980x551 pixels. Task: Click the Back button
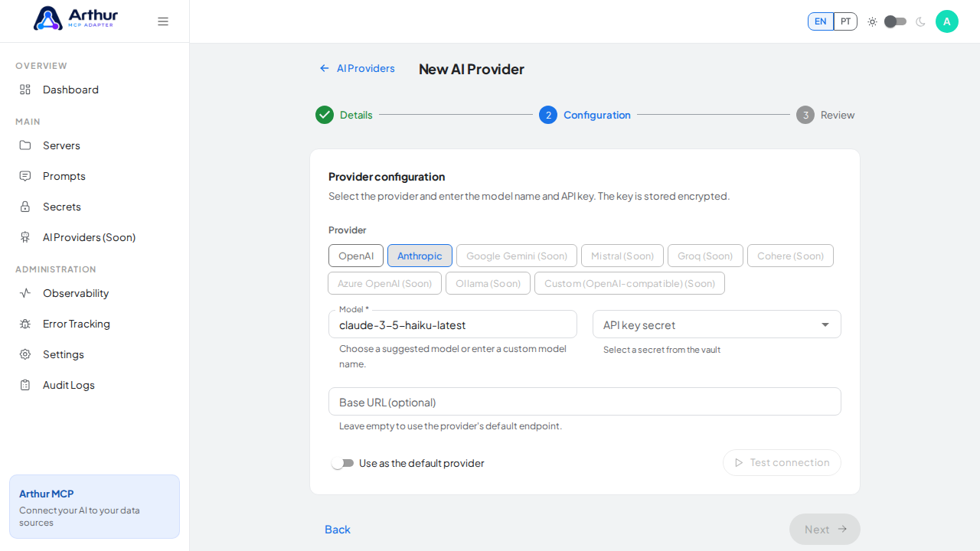[338, 530]
